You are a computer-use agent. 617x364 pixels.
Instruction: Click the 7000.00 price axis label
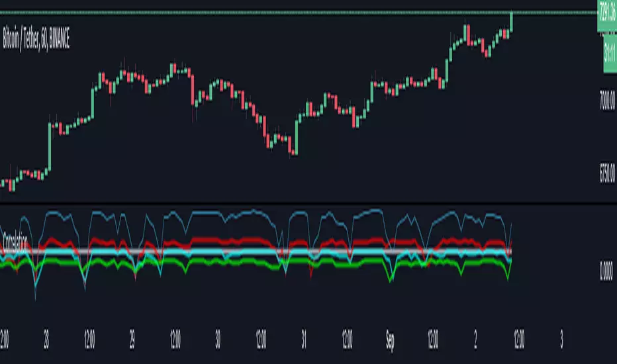607,100
